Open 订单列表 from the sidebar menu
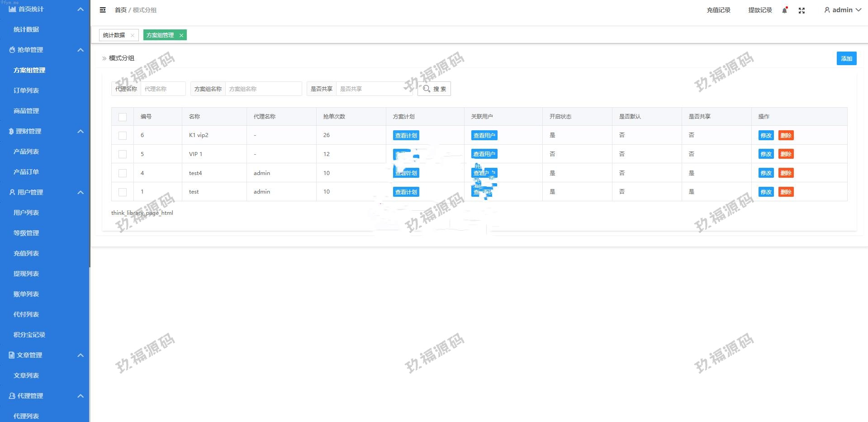The image size is (868, 422). point(26,90)
